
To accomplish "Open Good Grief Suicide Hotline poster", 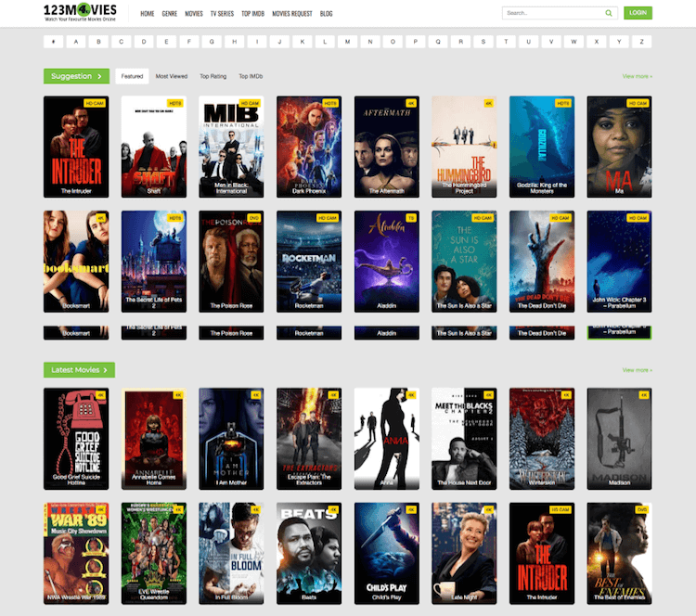I will pos(76,439).
